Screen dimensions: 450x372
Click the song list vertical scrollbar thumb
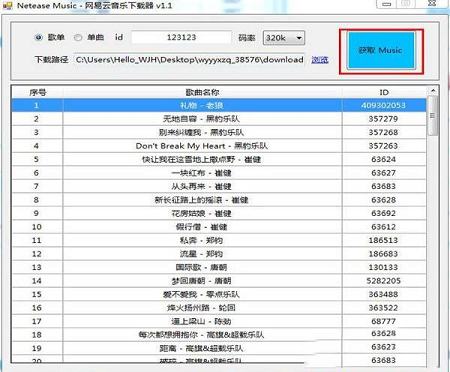point(433,116)
